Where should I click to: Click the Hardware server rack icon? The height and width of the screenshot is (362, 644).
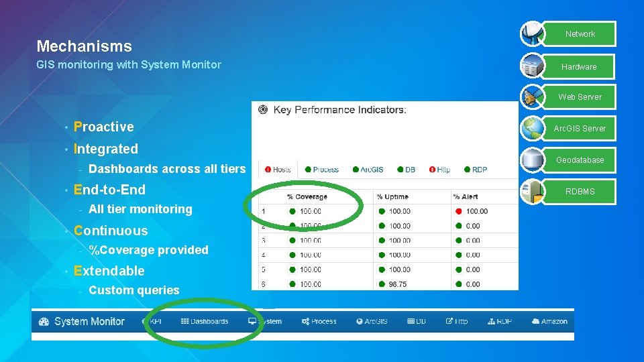532,66
